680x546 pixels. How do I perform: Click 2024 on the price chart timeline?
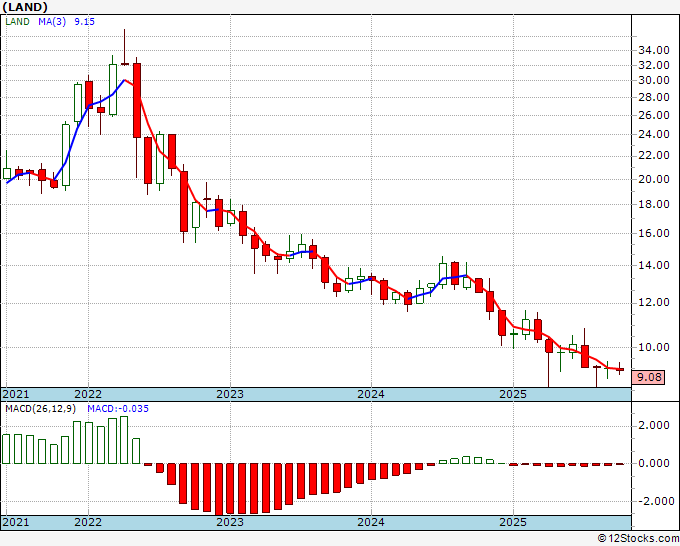[x=371, y=394]
